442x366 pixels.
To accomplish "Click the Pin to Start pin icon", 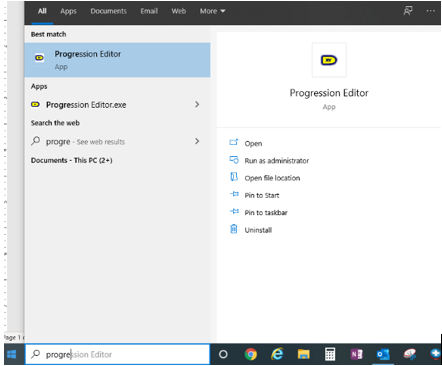I will (x=234, y=194).
